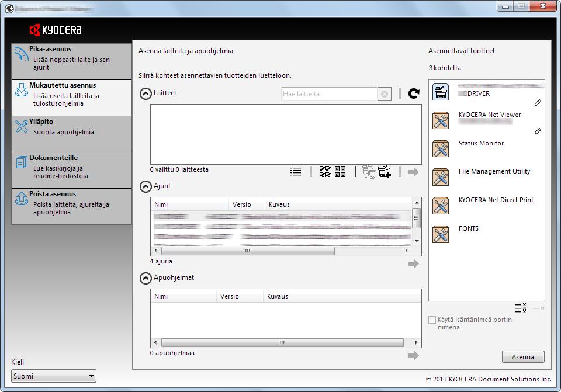The height and width of the screenshot is (392, 561).
Task: Select the KYOCERA Net Viewer label
Action: pyautogui.click(x=490, y=115)
